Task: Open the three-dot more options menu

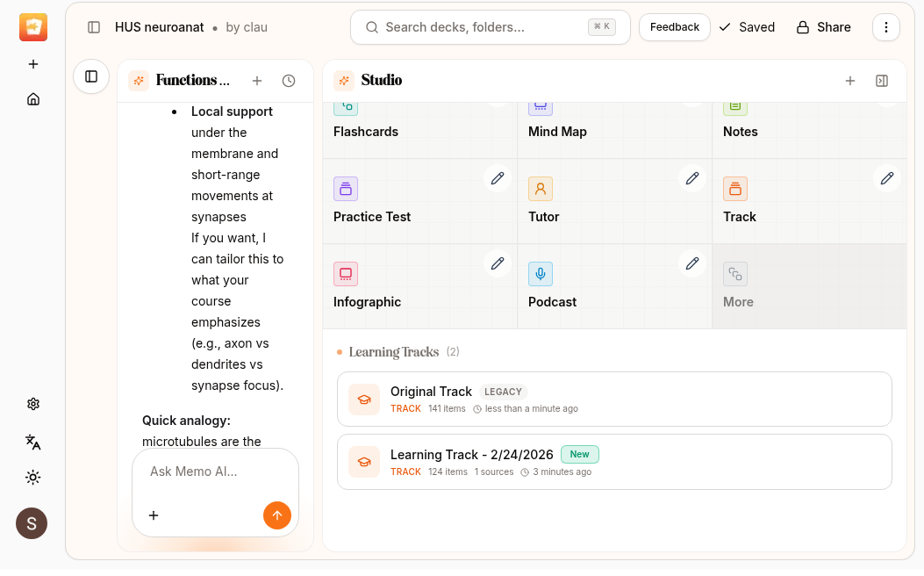Action: click(886, 27)
